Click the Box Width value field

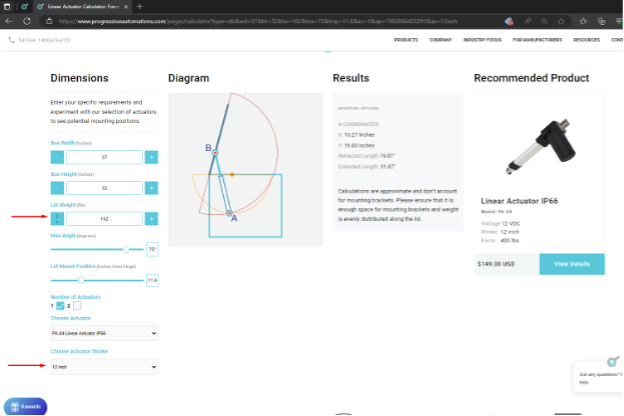pyautogui.click(x=104, y=157)
